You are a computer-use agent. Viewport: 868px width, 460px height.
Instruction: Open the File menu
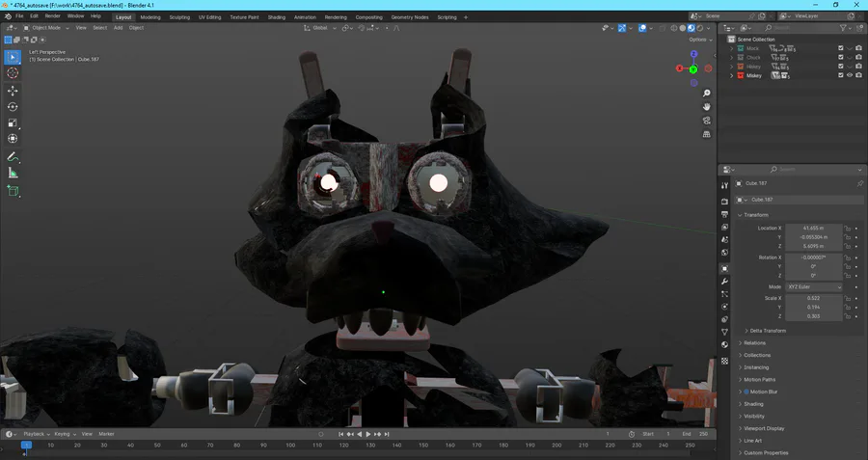tap(19, 16)
